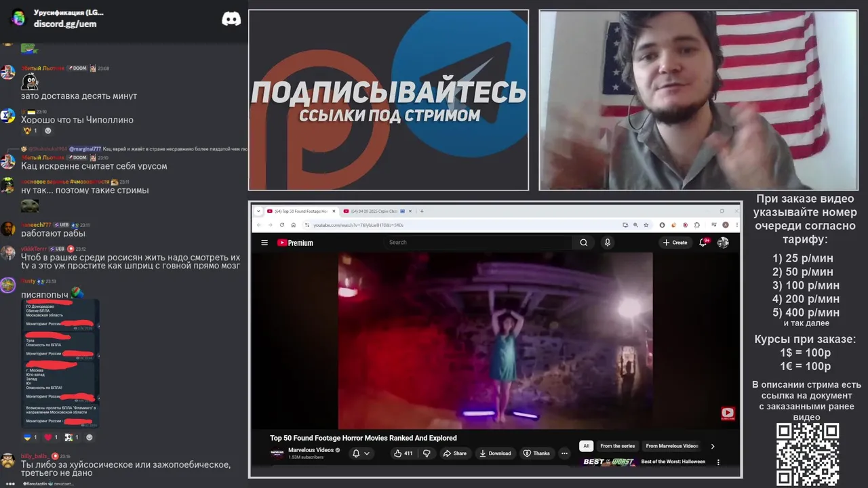Click the '1$ = 100р' rate text
The height and width of the screenshot is (488, 868).
click(805, 352)
